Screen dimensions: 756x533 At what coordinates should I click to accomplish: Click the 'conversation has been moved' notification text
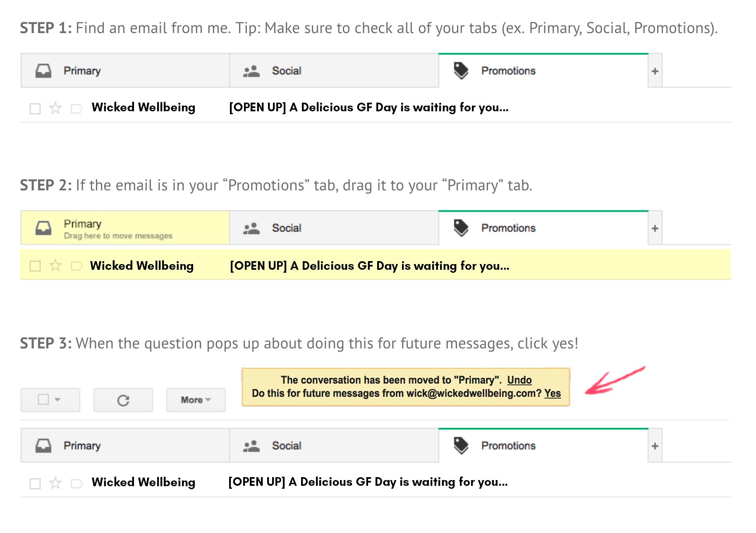(x=391, y=380)
